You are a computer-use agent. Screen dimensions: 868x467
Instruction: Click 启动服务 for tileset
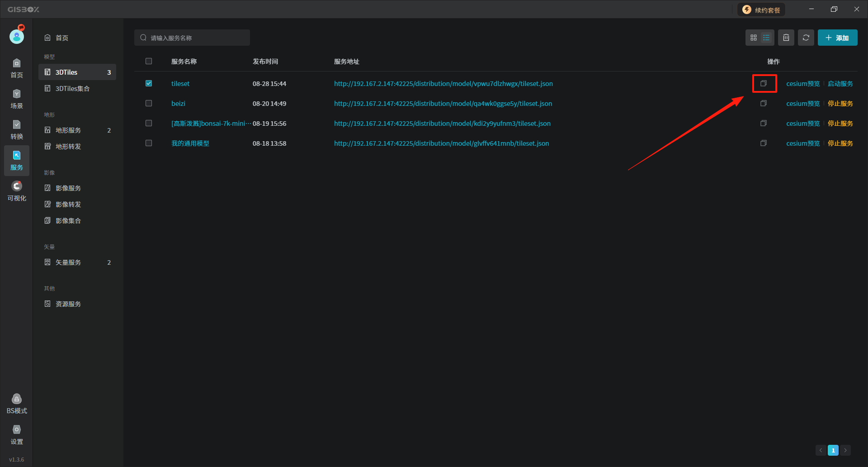click(x=840, y=84)
